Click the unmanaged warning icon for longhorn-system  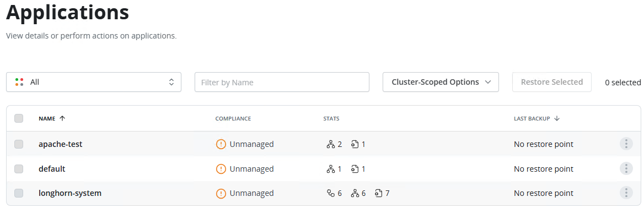pos(221,193)
